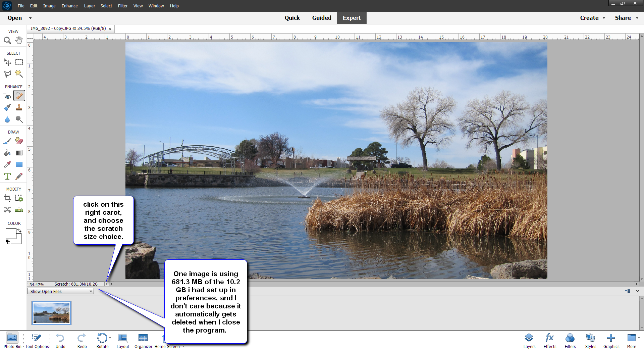Open the Layers panel
Viewport: 644px width, 349px height.
pos(529,339)
